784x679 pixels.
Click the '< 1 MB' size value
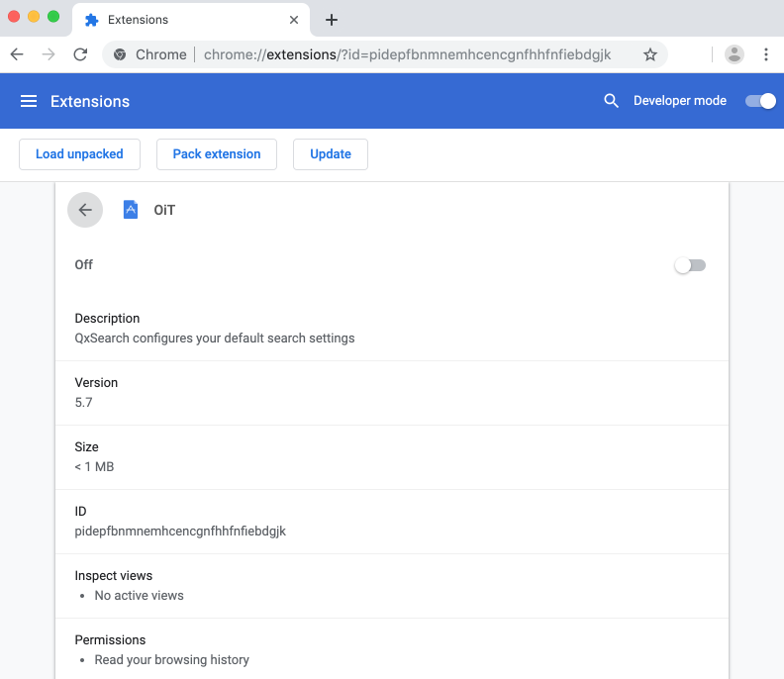[x=94, y=467]
